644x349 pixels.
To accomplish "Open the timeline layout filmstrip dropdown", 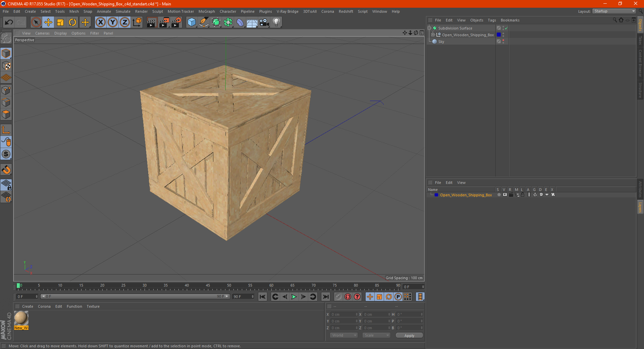I will pos(420,297).
